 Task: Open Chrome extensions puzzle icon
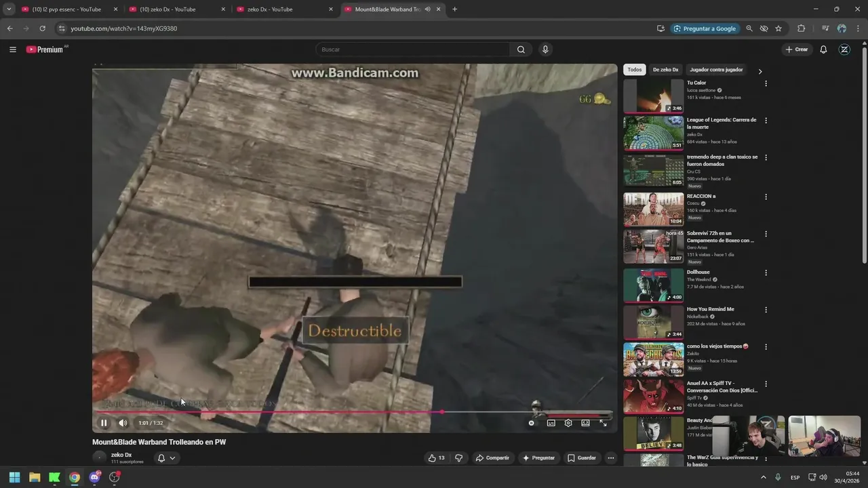click(801, 28)
